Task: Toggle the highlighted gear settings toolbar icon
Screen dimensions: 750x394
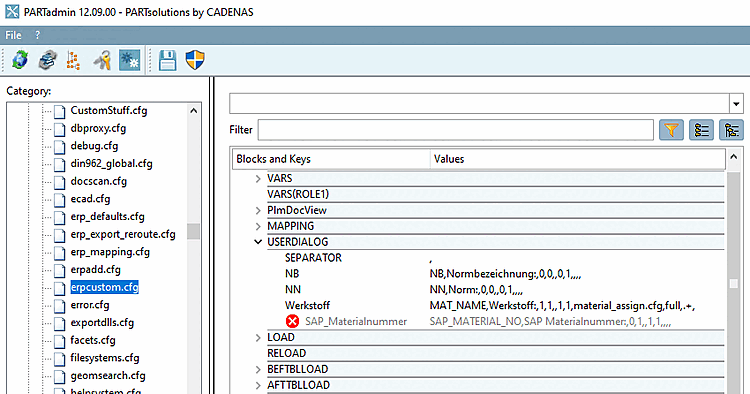Action: (x=129, y=60)
